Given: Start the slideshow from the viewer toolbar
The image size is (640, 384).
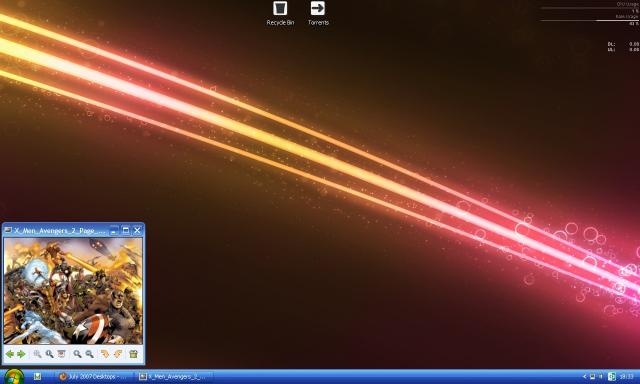Looking at the screenshot, I should pyautogui.click(x=61, y=354).
